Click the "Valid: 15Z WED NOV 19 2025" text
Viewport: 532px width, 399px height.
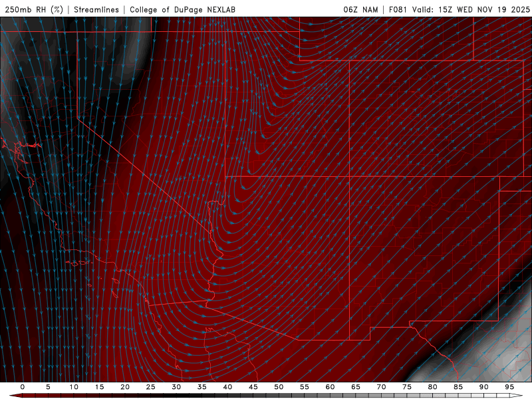(x=471, y=9)
